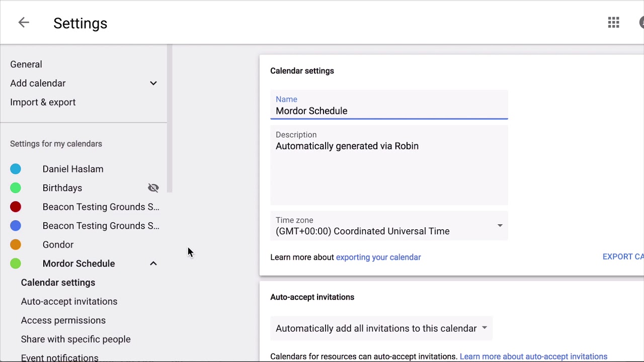Click the back arrow icon
This screenshot has height=362, width=644.
tap(24, 23)
